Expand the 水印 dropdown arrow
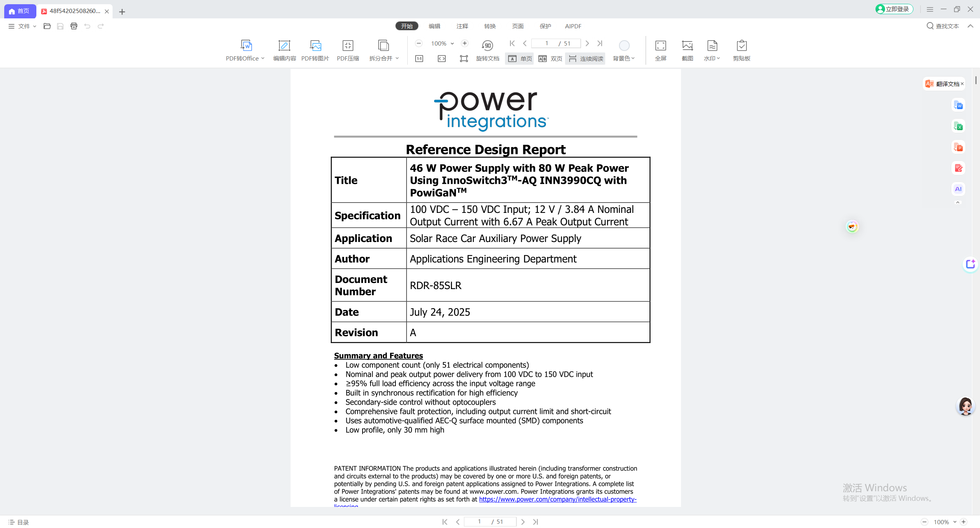This screenshot has width=980, height=528. point(719,58)
